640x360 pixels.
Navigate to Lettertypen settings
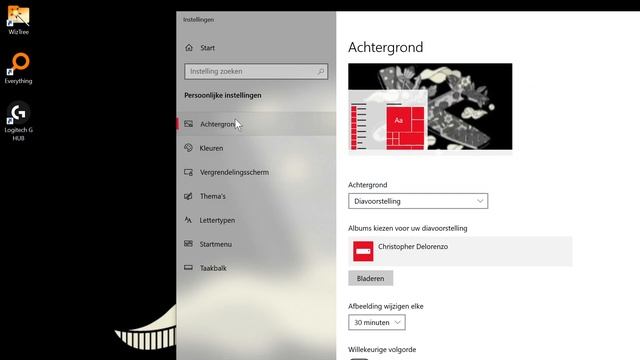pyautogui.click(x=256, y=220)
